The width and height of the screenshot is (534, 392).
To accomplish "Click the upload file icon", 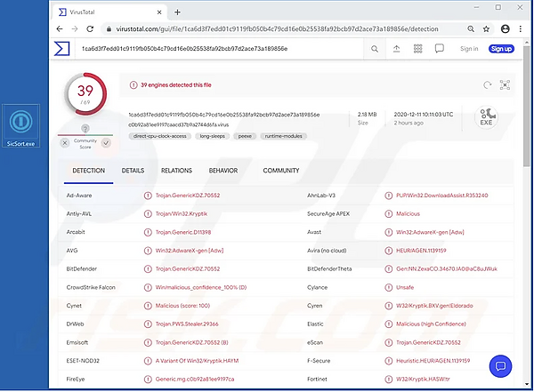I will (396, 49).
